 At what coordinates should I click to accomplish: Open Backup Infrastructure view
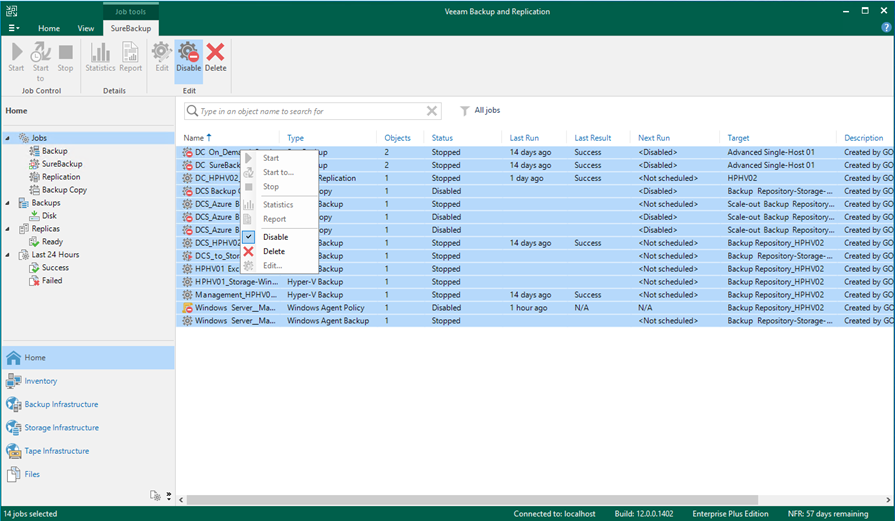88,404
